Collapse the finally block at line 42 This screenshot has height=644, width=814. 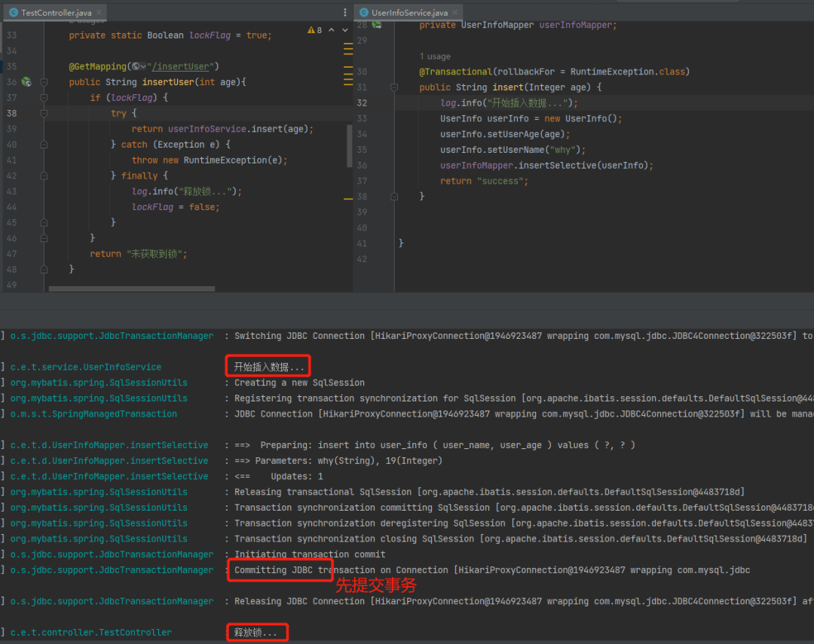tap(44, 176)
